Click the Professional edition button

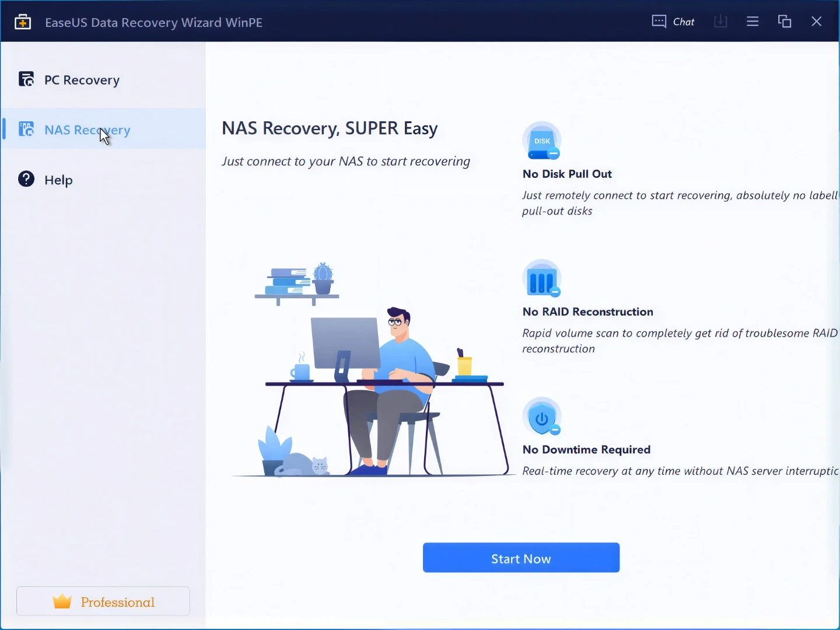103,601
